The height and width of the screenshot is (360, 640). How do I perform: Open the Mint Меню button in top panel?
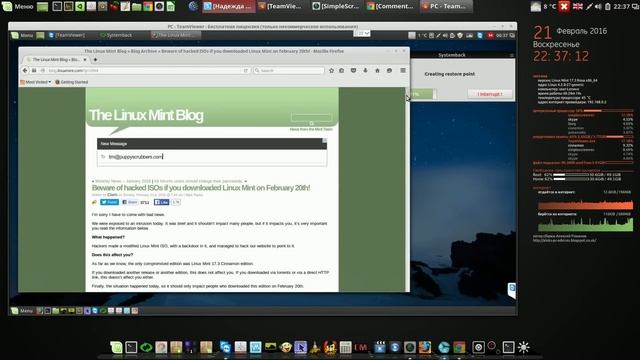coord(17,6)
